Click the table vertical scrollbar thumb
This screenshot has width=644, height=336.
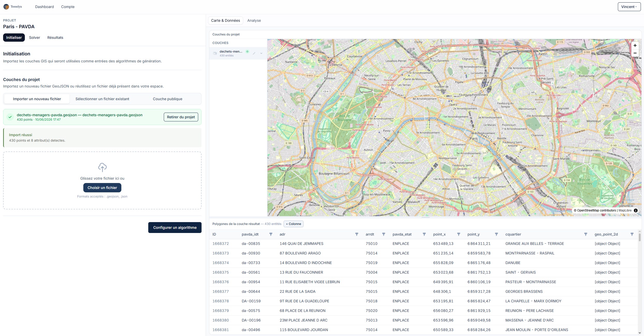click(640, 237)
